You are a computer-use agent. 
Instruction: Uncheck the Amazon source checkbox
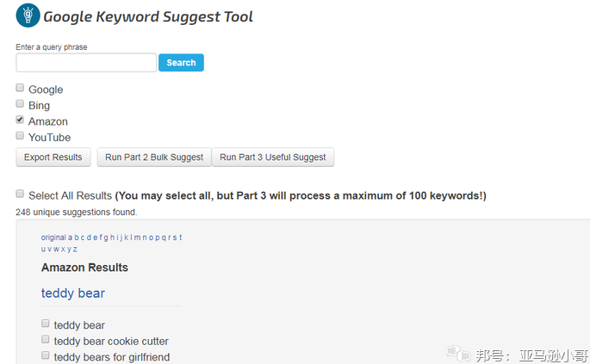(x=20, y=120)
